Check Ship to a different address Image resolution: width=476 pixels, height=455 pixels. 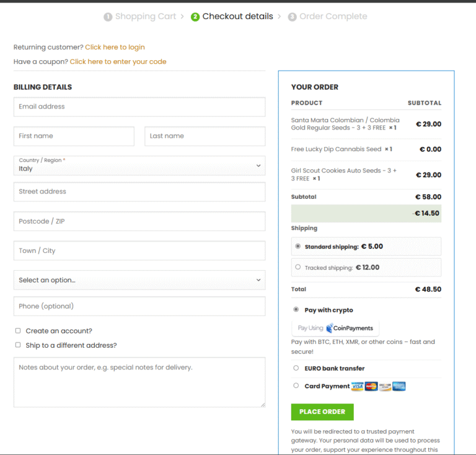tap(18, 345)
